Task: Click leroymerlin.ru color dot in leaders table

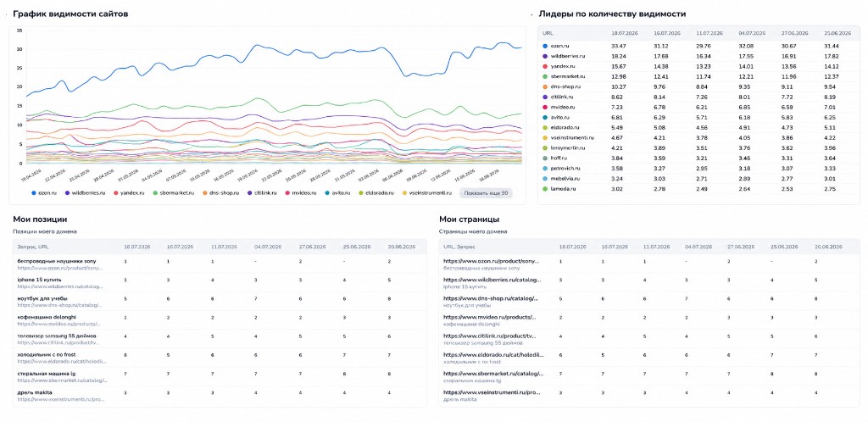Action: point(545,148)
